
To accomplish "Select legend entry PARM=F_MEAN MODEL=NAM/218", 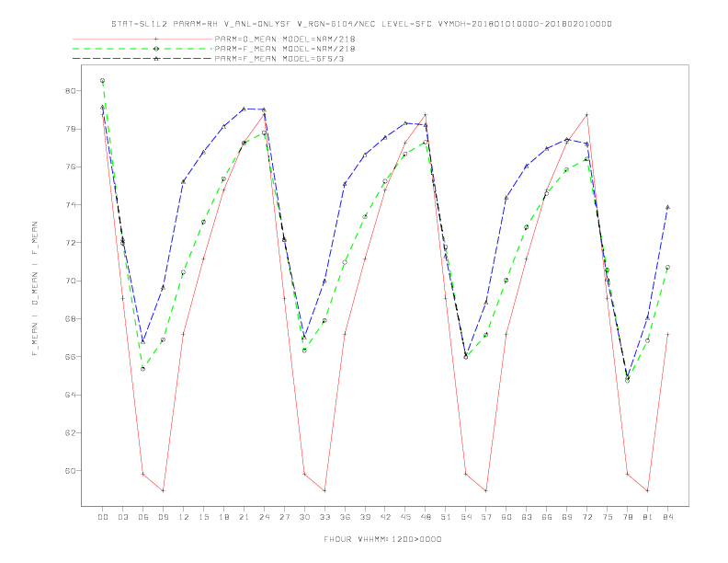I will pos(285,49).
